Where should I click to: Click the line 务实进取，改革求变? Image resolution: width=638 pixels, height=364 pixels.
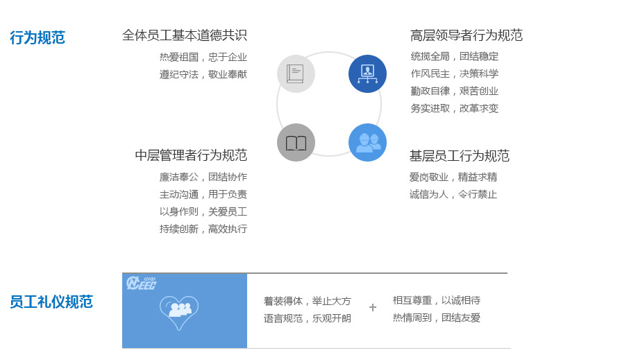(x=454, y=108)
